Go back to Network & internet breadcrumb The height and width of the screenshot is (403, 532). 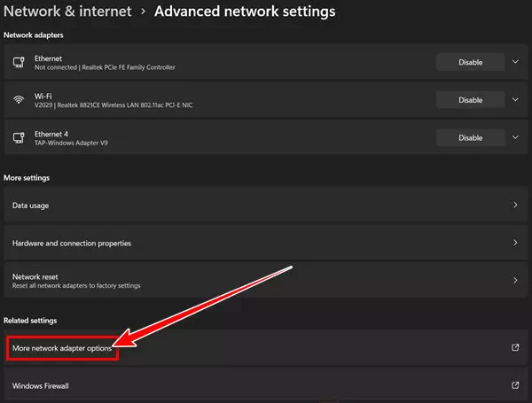67,12
